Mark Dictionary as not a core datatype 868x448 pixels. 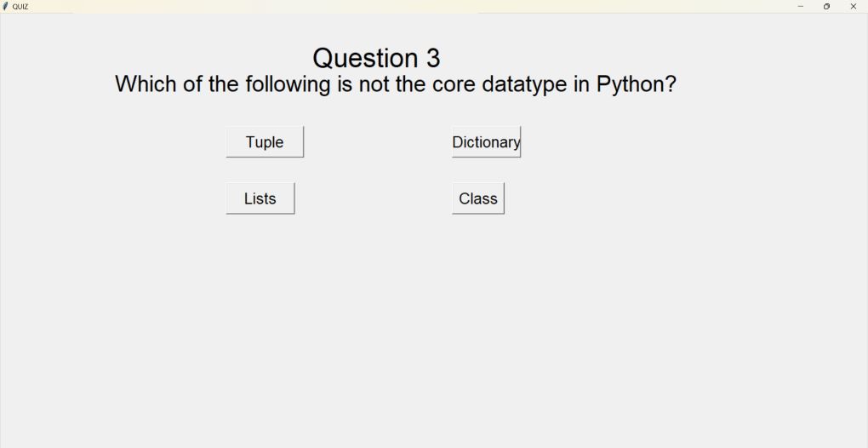coord(486,141)
